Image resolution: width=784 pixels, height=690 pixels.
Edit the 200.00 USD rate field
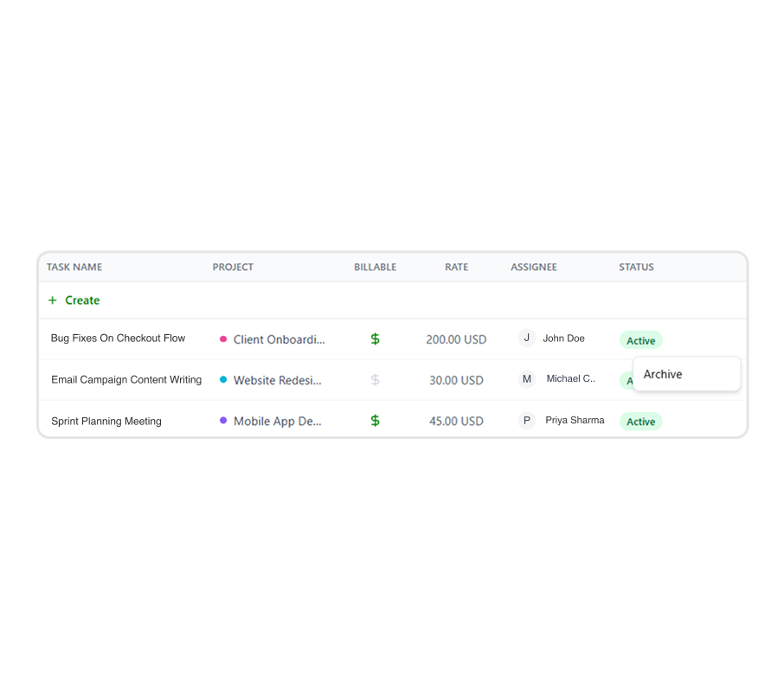[456, 339]
